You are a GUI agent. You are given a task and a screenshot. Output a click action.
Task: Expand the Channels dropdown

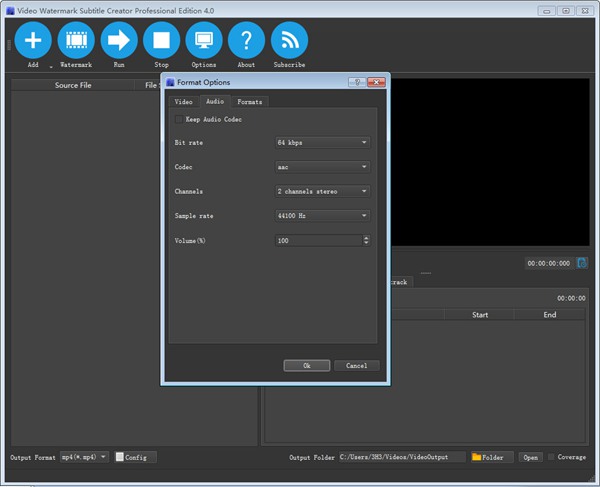(322, 191)
